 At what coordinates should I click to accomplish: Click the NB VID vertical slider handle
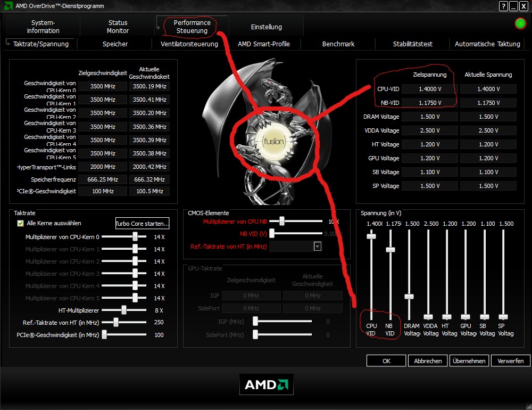pos(390,250)
